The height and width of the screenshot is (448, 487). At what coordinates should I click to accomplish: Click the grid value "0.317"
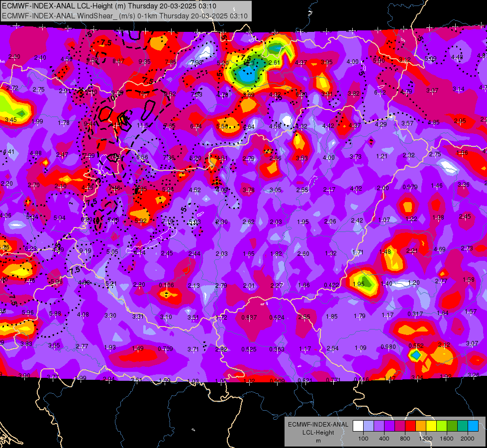click(415, 314)
